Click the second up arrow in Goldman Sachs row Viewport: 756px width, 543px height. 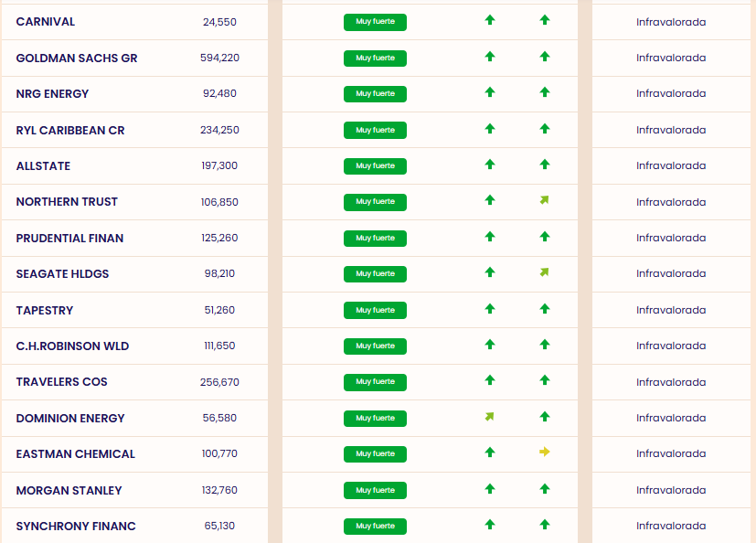click(545, 57)
